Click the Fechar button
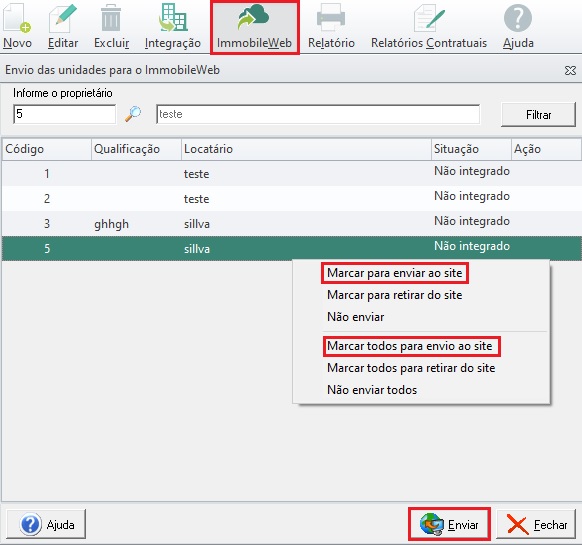Screen dimensions: 582x545 click(x=536, y=524)
